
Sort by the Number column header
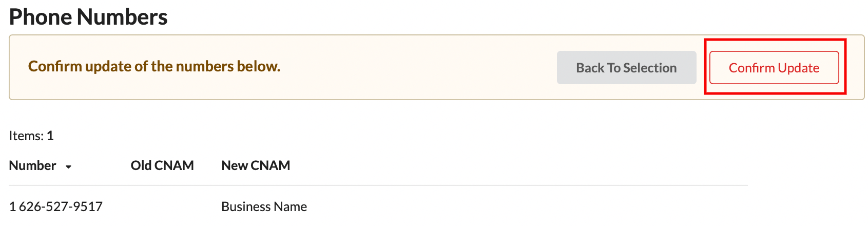[40, 165]
